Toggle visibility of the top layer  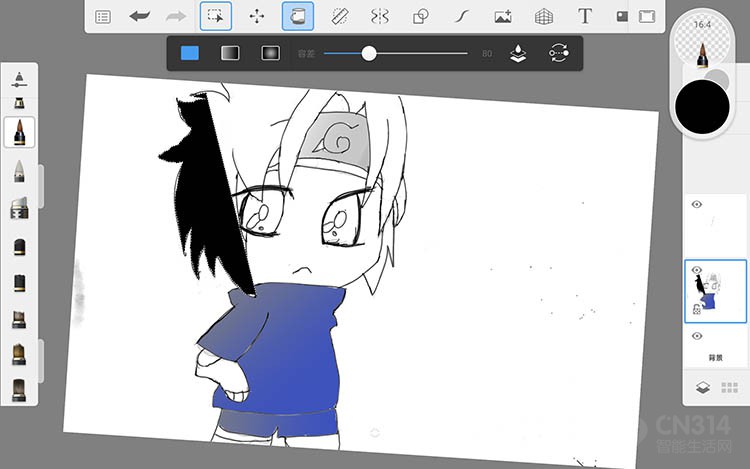tap(697, 204)
